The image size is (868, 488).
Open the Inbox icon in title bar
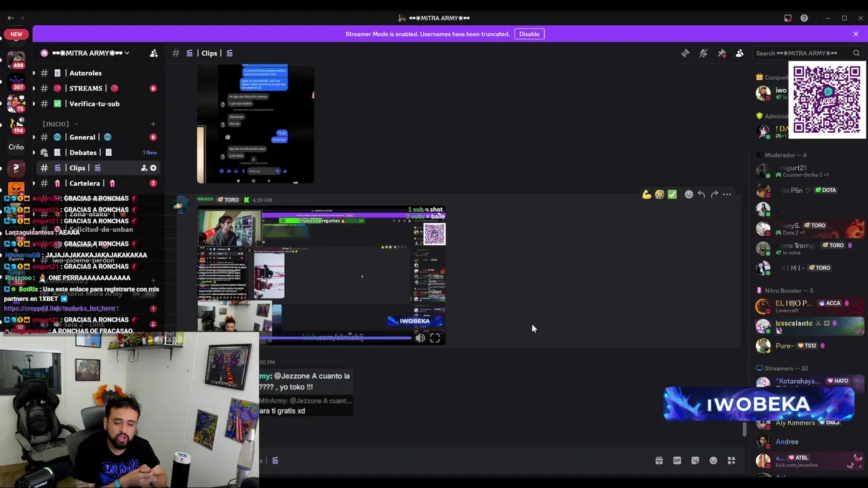coord(788,18)
